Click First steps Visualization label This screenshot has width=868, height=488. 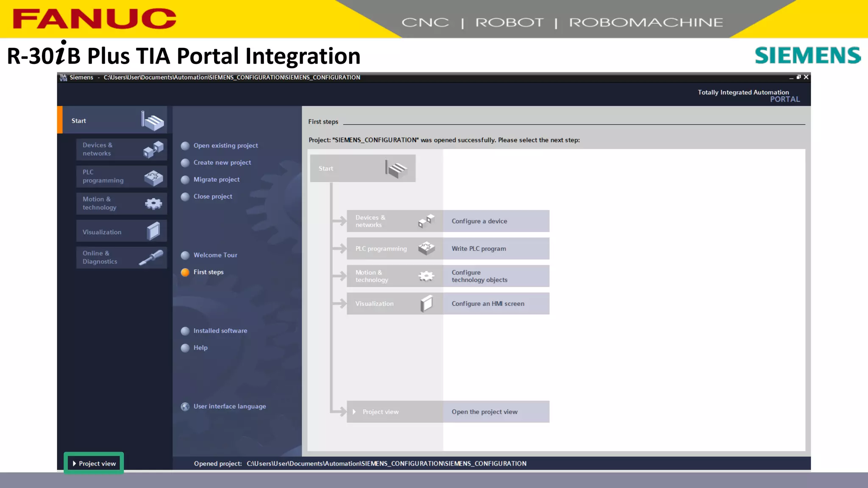pyautogui.click(x=374, y=304)
